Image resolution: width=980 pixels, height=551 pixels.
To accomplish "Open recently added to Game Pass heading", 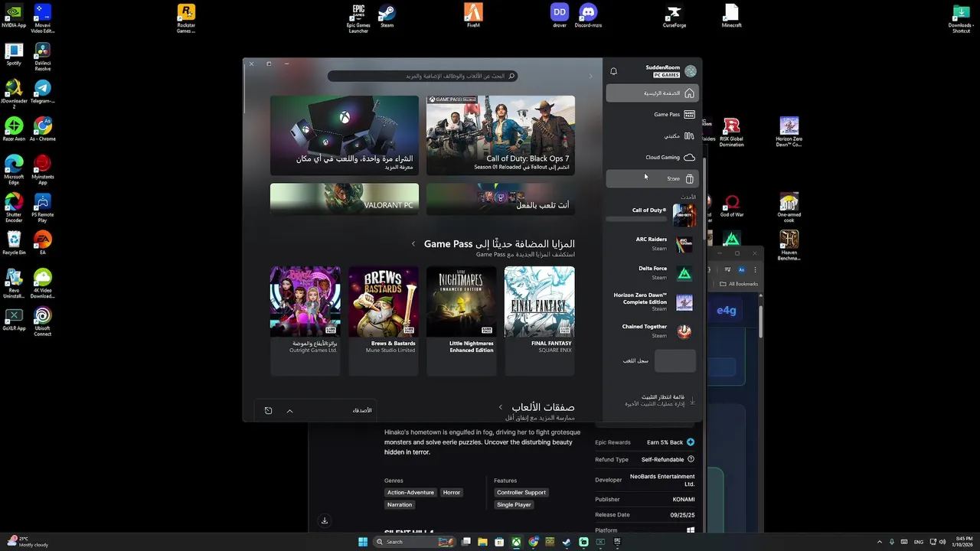I will [x=499, y=244].
